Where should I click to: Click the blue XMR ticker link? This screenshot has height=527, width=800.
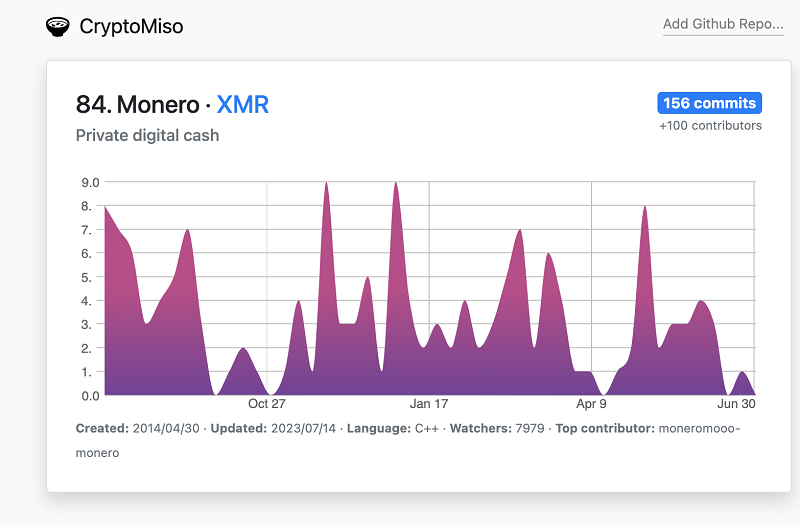pos(243,104)
